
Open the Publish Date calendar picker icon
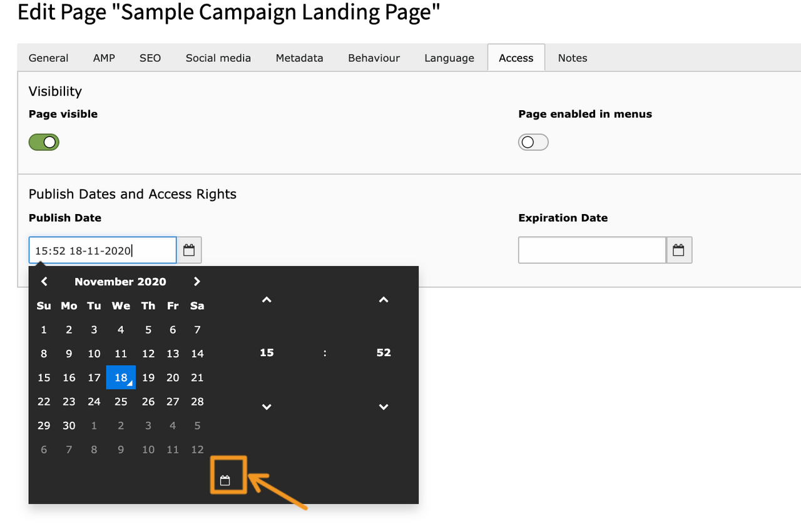(x=189, y=250)
